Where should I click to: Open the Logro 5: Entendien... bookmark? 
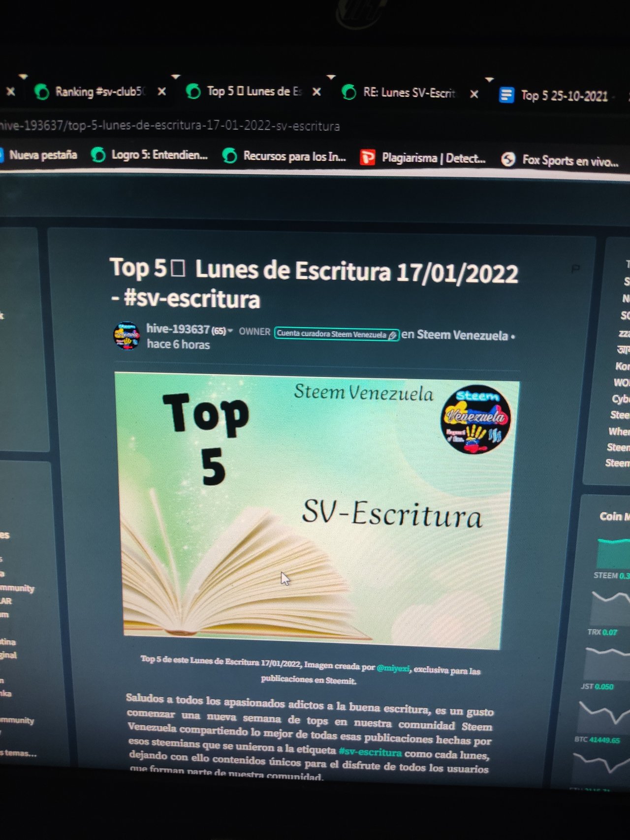tap(150, 155)
